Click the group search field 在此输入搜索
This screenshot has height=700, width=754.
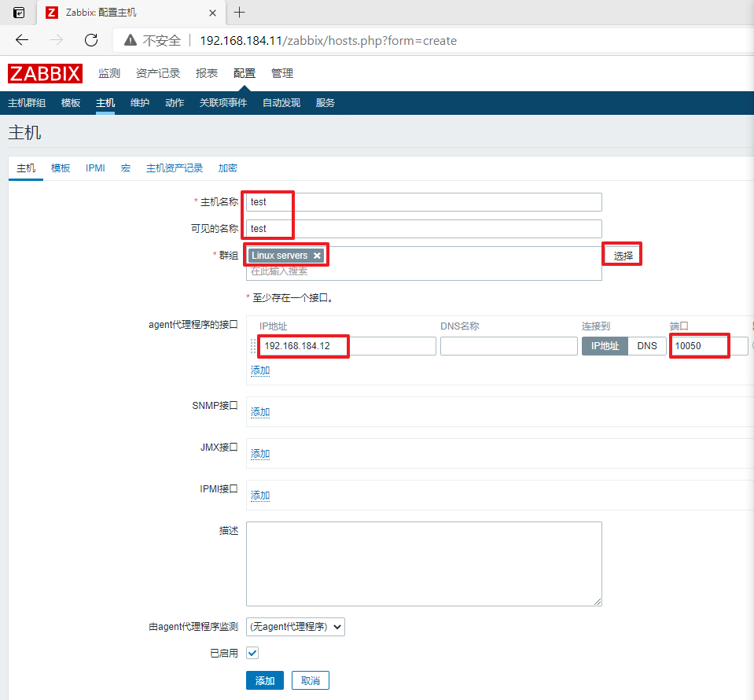click(x=424, y=272)
